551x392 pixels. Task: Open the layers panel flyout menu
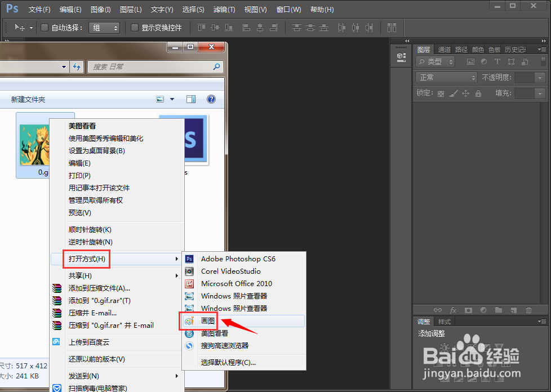[x=542, y=50]
